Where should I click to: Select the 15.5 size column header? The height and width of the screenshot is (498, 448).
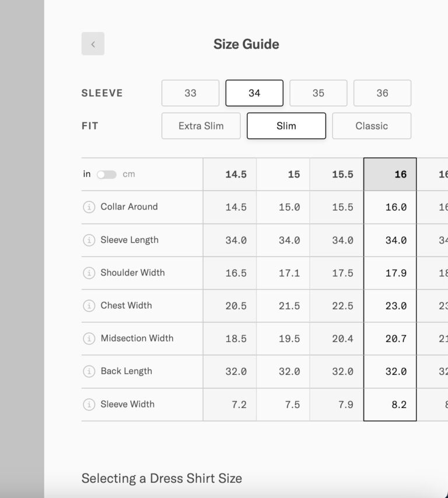coord(337,174)
